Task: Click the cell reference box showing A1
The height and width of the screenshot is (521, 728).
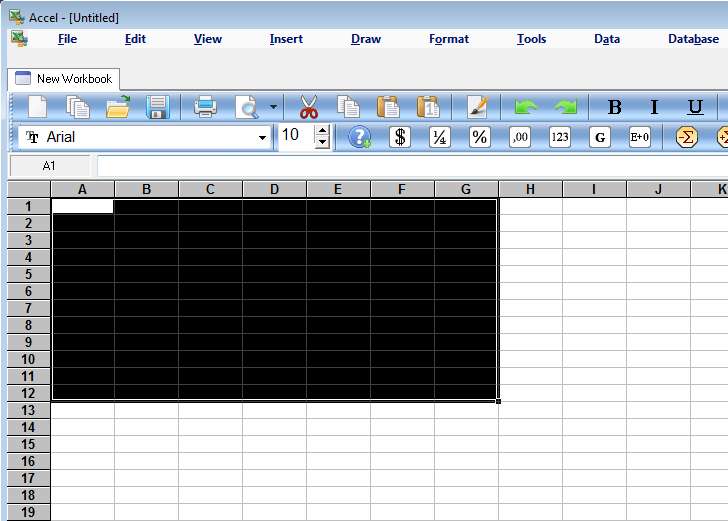Action: tap(49, 166)
